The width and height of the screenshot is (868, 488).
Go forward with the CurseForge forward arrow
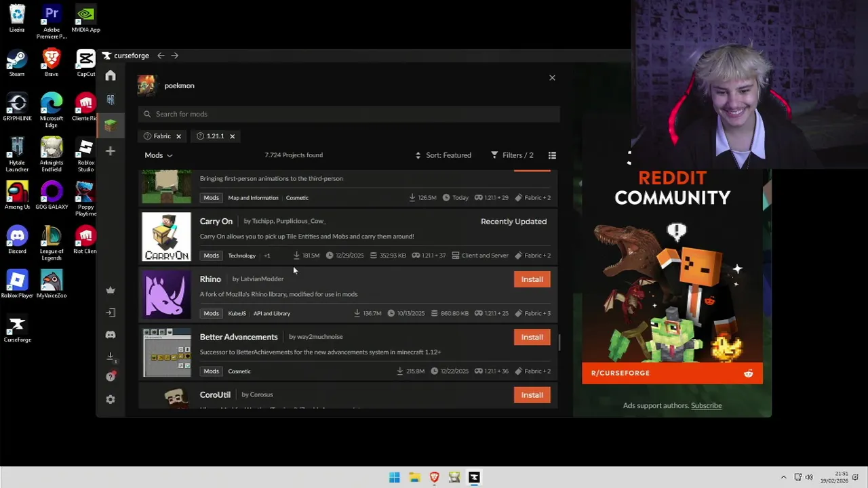pos(174,56)
